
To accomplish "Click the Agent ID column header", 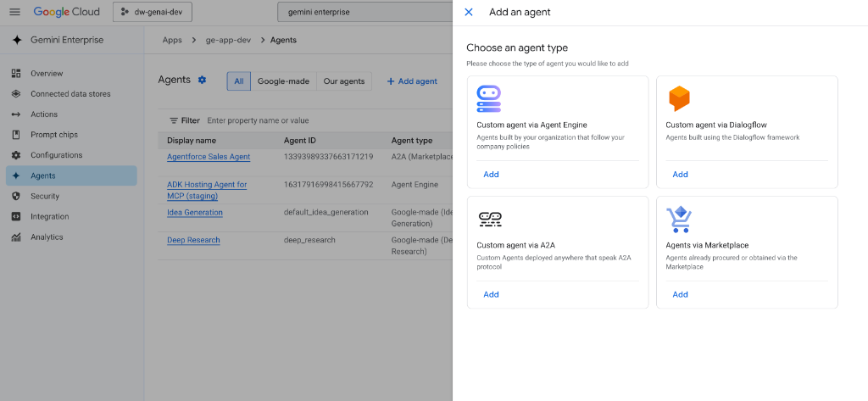I will click(299, 141).
